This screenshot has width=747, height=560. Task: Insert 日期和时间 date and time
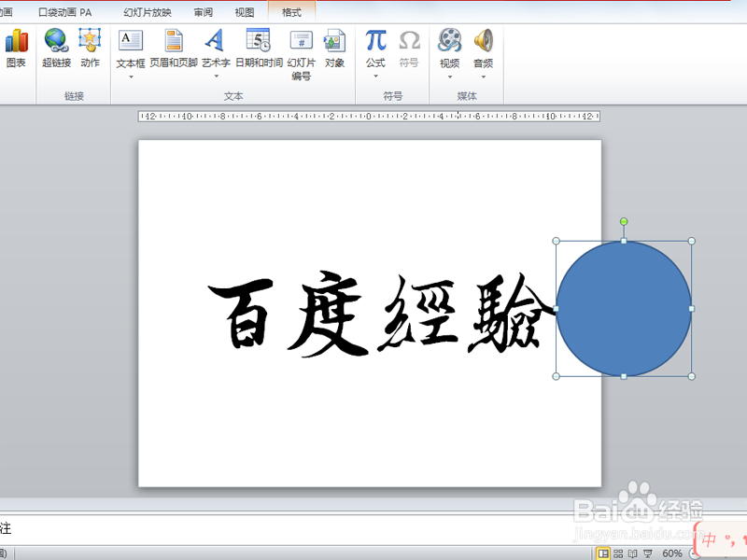click(x=259, y=48)
